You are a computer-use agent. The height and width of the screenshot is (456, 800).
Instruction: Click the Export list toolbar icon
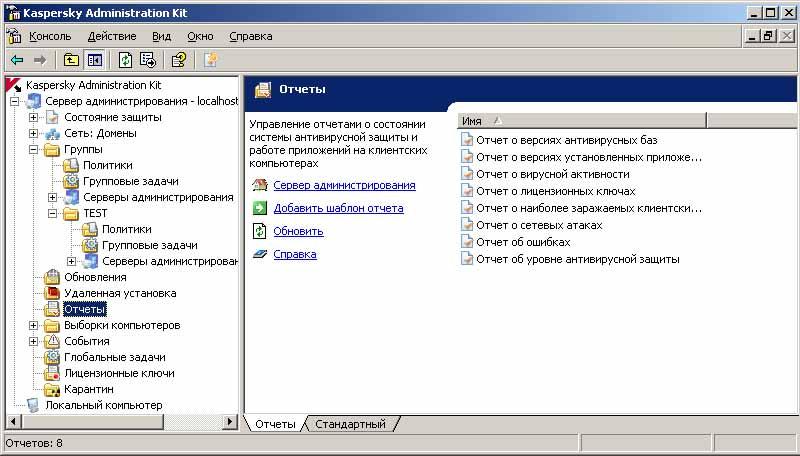(148, 60)
